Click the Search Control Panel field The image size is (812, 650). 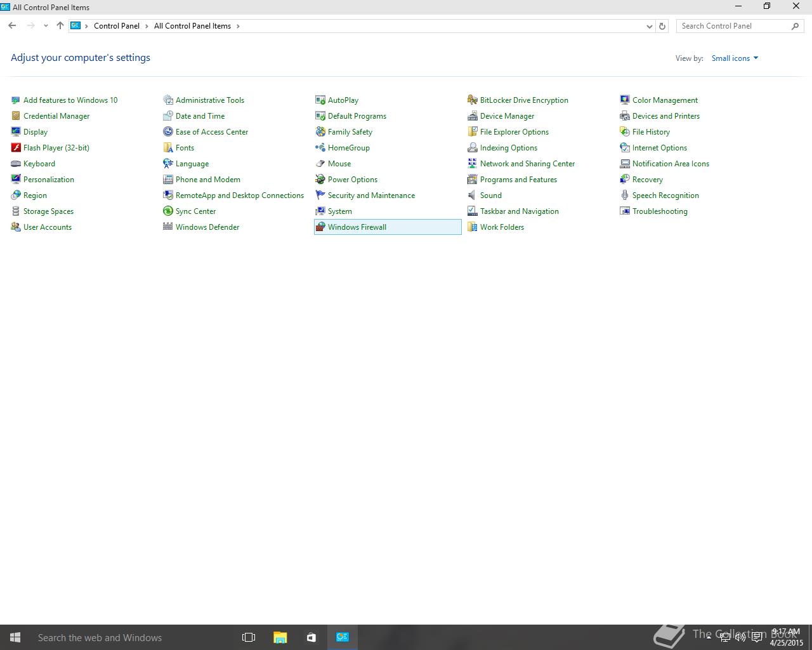(740, 26)
